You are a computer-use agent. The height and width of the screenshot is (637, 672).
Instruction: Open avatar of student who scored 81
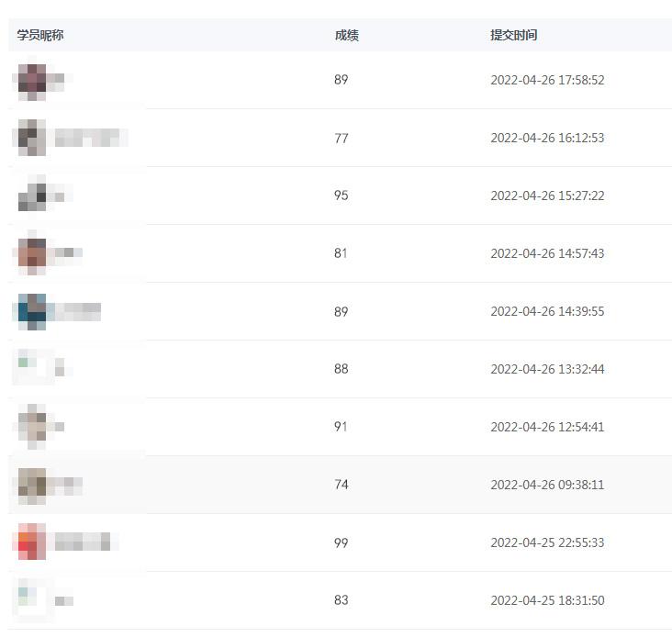pos(32,253)
